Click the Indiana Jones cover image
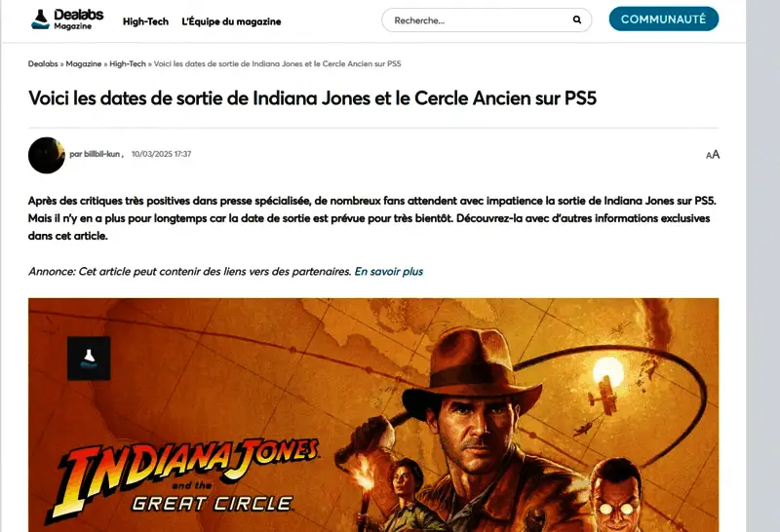780x532 pixels. (x=373, y=415)
